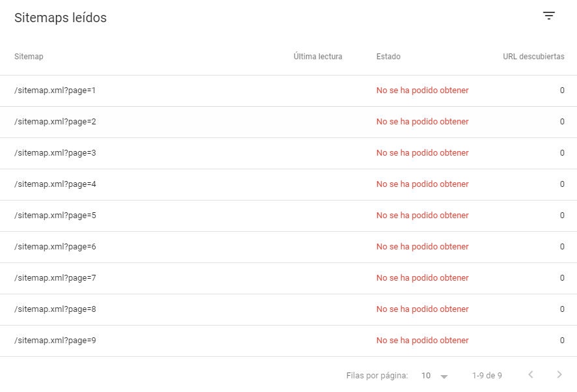Sort by Estado column header
Viewport: 577px width, 392px height.
point(388,56)
